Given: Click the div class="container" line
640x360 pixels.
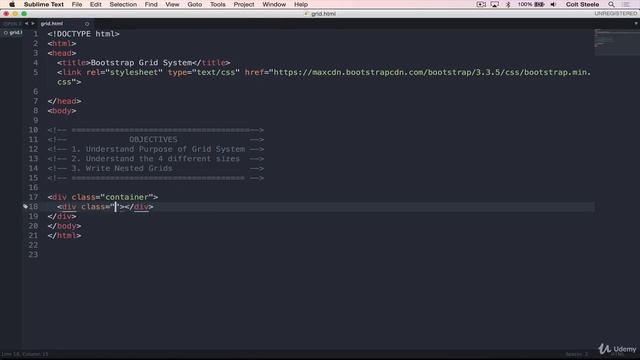Looking at the screenshot, I should 102,197.
